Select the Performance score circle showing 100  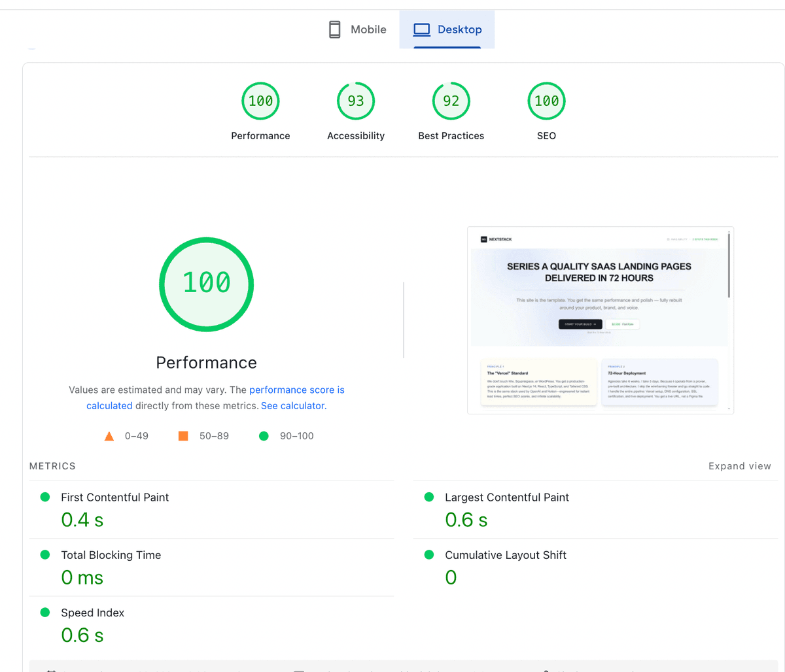tap(260, 101)
